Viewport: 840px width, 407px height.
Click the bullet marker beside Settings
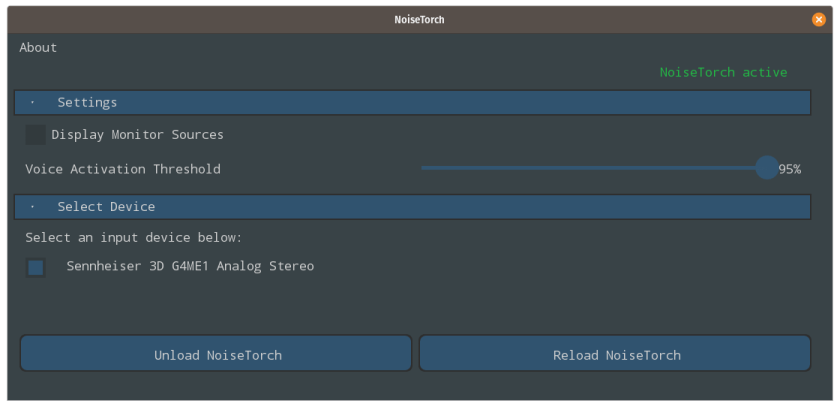click(x=32, y=103)
